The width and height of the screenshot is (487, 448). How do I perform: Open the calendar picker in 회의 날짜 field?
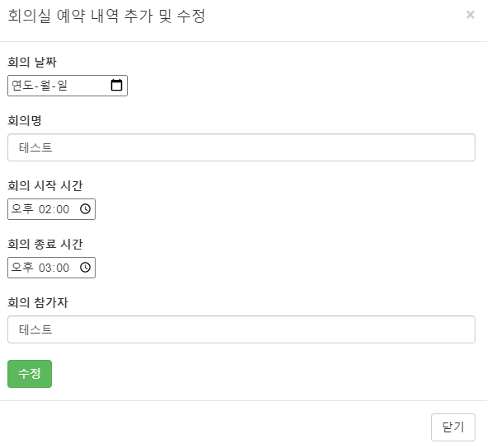[116, 85]
